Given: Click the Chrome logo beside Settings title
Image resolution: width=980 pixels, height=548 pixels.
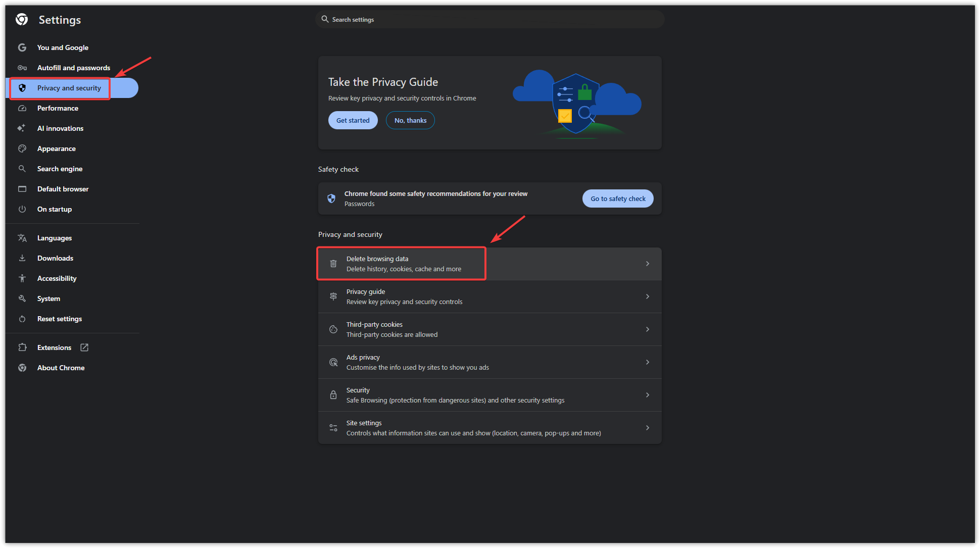Looking at the screenshot, I should point(22,20).
